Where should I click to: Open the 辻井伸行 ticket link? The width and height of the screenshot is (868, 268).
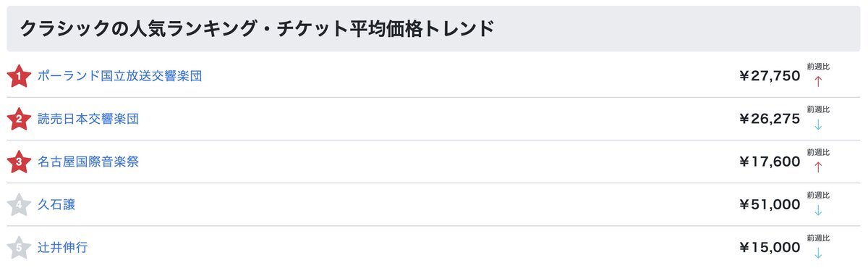(63, 247)
